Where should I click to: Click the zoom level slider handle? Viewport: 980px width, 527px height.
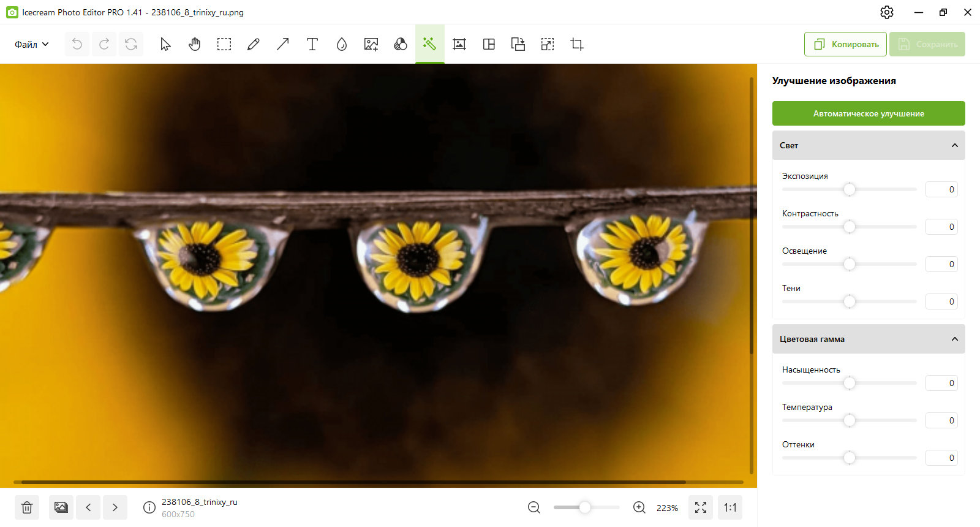pos(585,507)
